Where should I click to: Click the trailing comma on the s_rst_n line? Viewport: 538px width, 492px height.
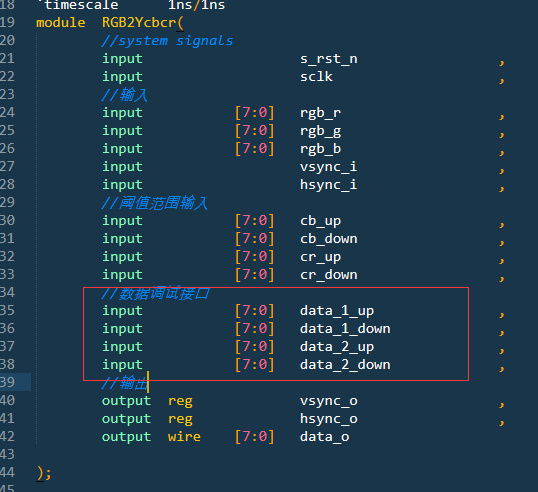pyautogui.click(x=502, y=62)
